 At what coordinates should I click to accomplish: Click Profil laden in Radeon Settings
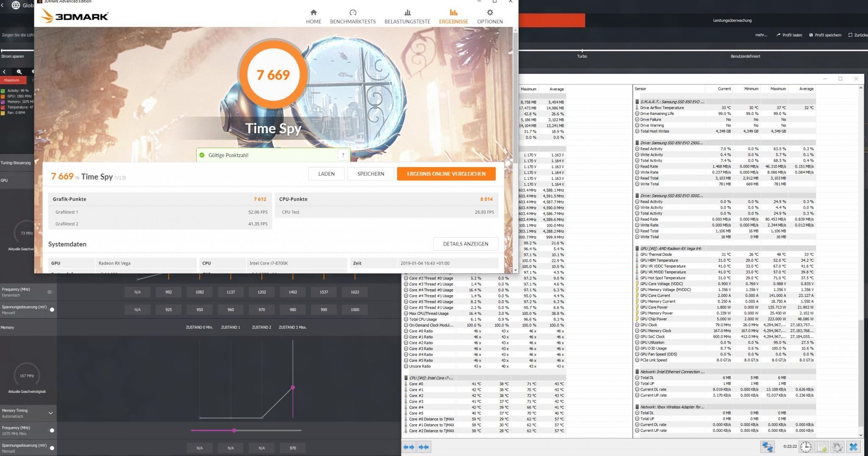coord(789,35)
